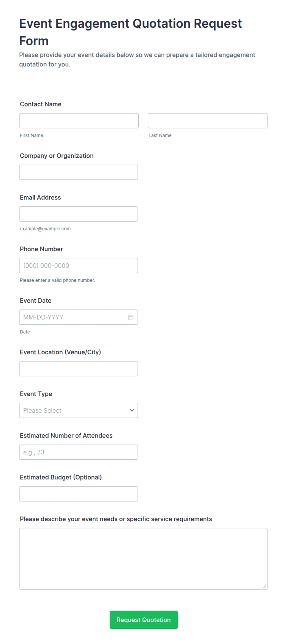Click the textarea resize grip handle
This screenshot has height=644, width=284.
pos(264,587)
